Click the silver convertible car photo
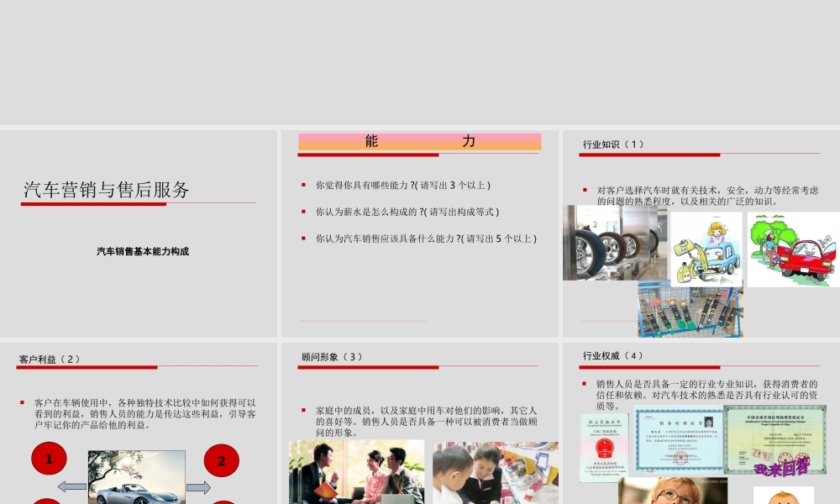Screen dimensions: 840x504 (x=137, y=477)
